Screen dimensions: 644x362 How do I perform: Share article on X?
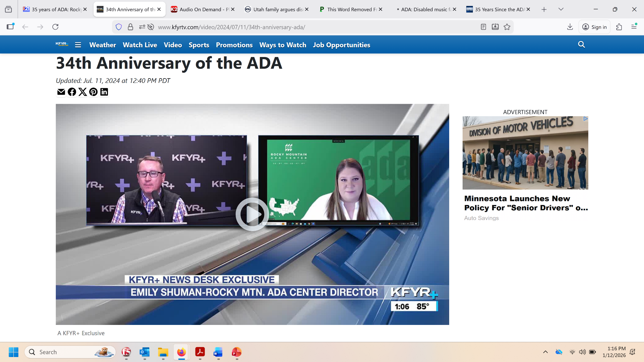(83, 92)
